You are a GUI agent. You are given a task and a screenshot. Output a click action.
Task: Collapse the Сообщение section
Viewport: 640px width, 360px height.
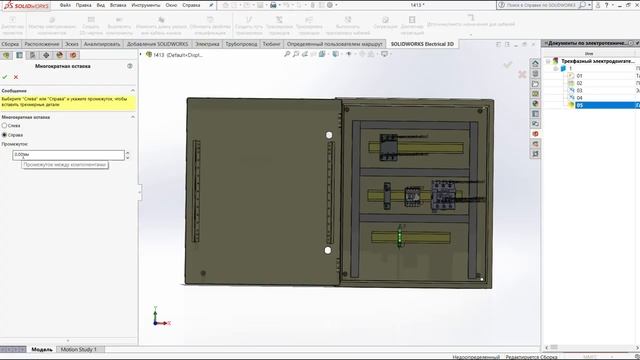(x=133, y=90)
